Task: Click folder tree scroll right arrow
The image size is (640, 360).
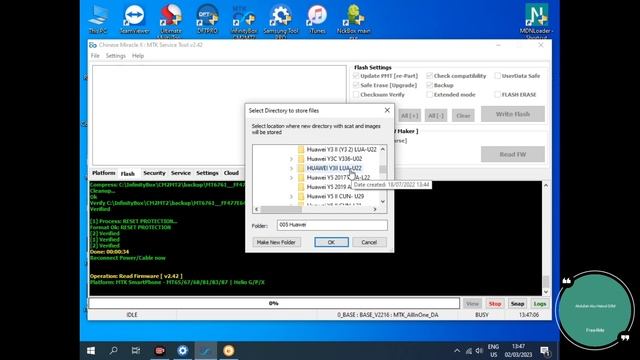Action: (x=375, y=209)
